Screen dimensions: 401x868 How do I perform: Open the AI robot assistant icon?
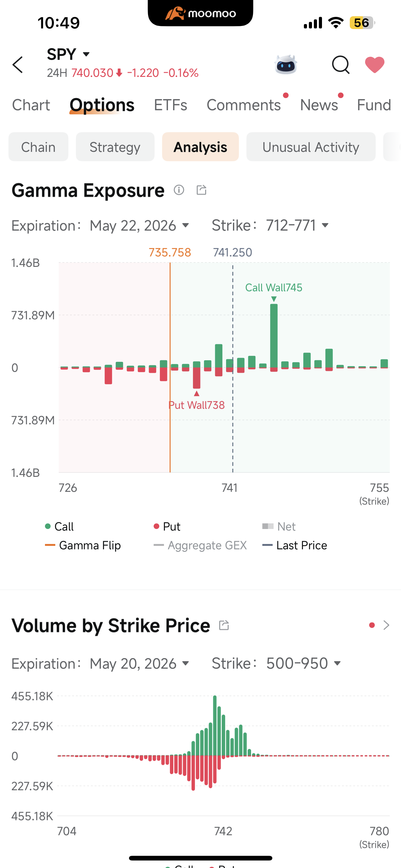point(285,64)
